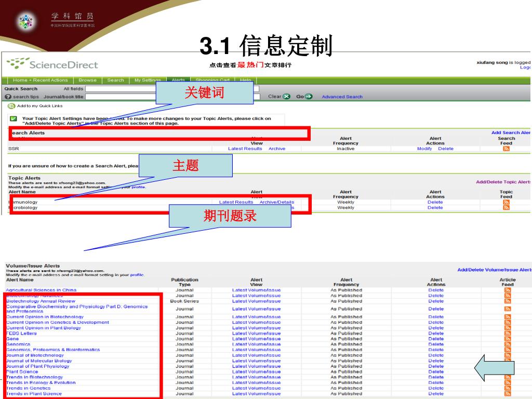
Task: Open the RSS search feed for SSR alert
Action: [x=506, y=149]
